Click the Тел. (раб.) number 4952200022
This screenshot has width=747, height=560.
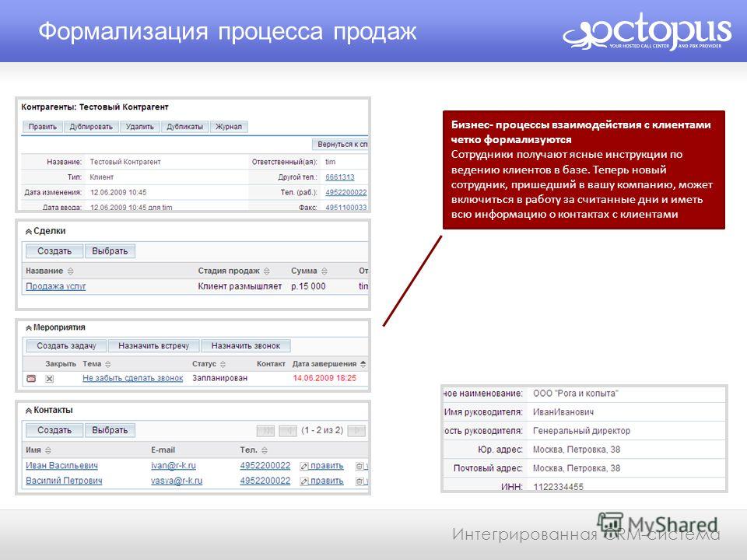(345, 192)
